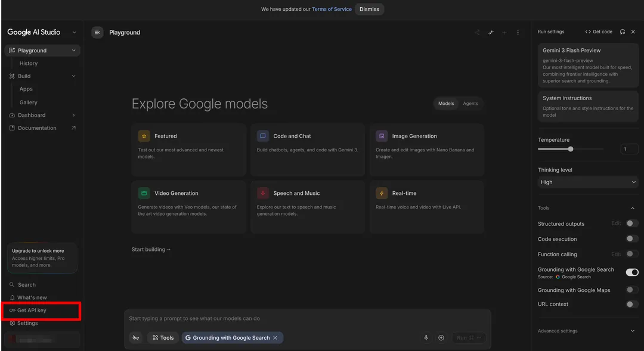Enable the URL context switch
Image resolution: width=644 pixels, height=351 pixels.
point(631,304)
